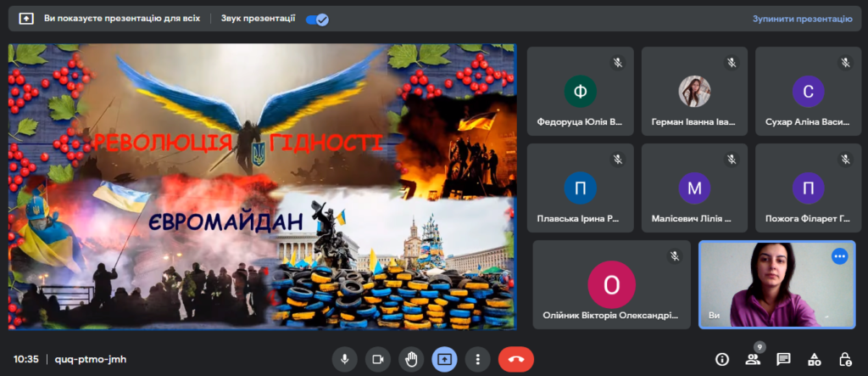Toggle the microphone button

344,359
